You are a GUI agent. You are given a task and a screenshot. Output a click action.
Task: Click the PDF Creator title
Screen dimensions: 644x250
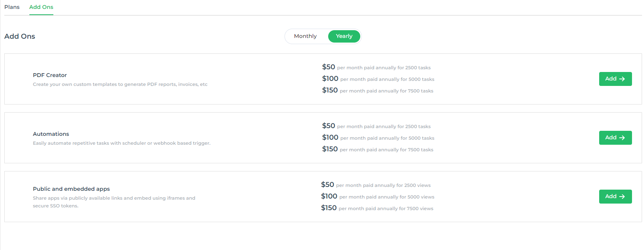tap(50, 75)
